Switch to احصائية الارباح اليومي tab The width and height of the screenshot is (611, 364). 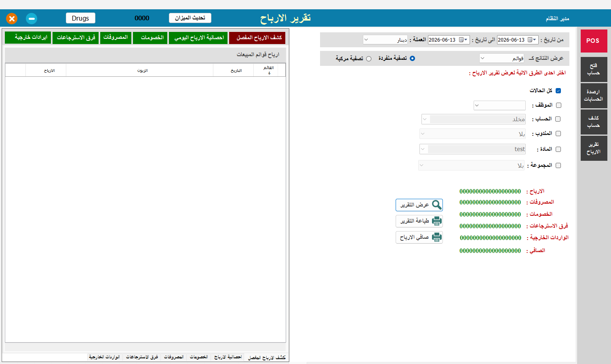[x=198, y=38]
